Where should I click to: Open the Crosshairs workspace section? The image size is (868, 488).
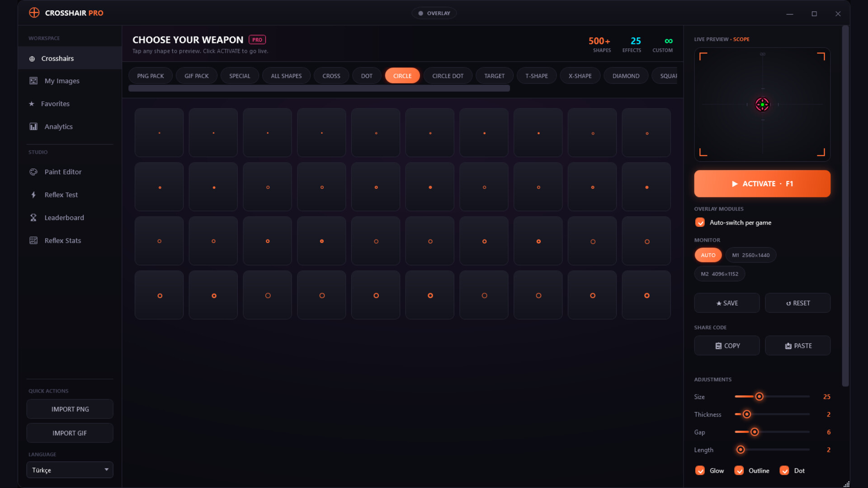70,58
